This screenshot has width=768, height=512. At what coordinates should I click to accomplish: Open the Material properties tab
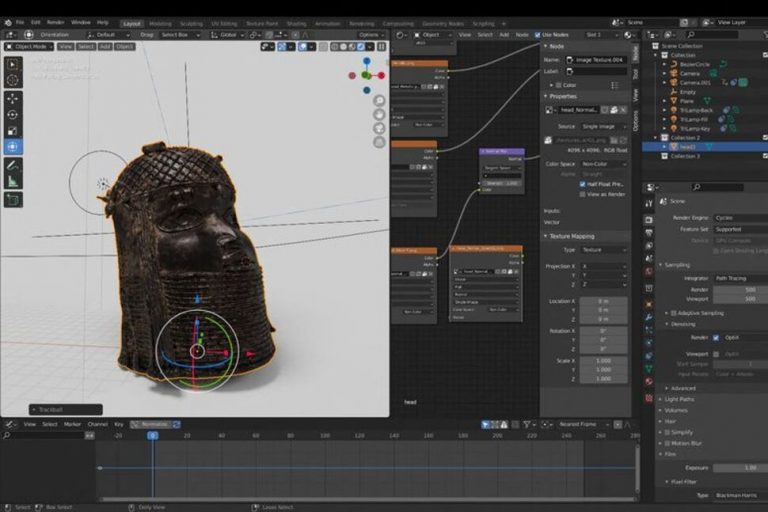click(648, 381)
